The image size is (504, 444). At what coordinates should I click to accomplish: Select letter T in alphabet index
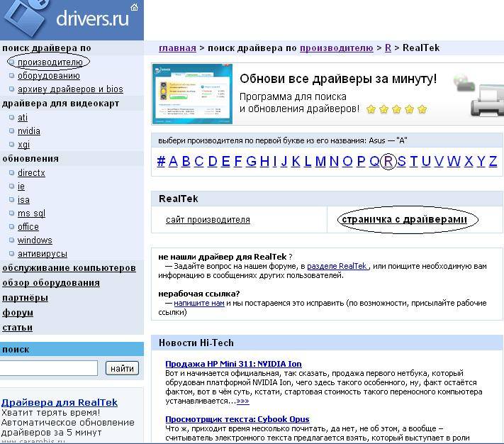point(414,161)
